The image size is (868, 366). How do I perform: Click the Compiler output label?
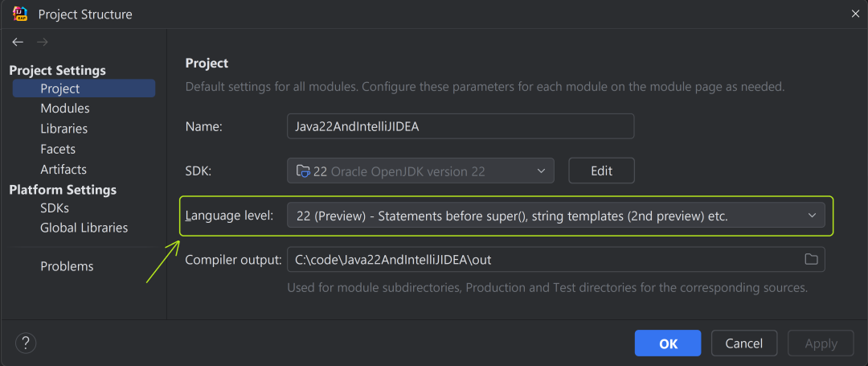234,260
